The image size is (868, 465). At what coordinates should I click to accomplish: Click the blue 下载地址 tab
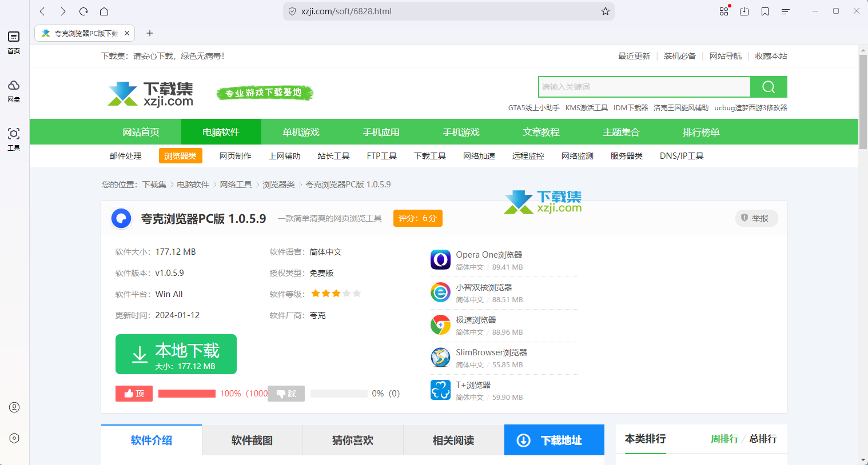click(554, 440)
